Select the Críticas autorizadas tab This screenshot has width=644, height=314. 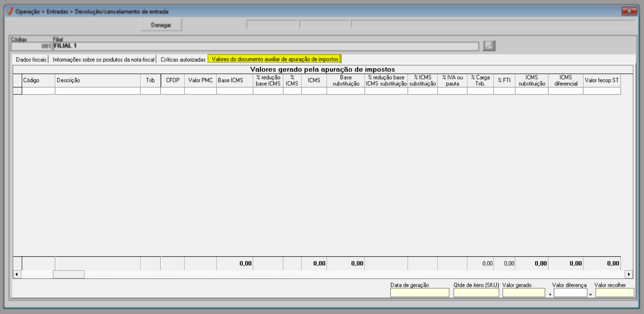pyautogui.click(x=183, y=59)
